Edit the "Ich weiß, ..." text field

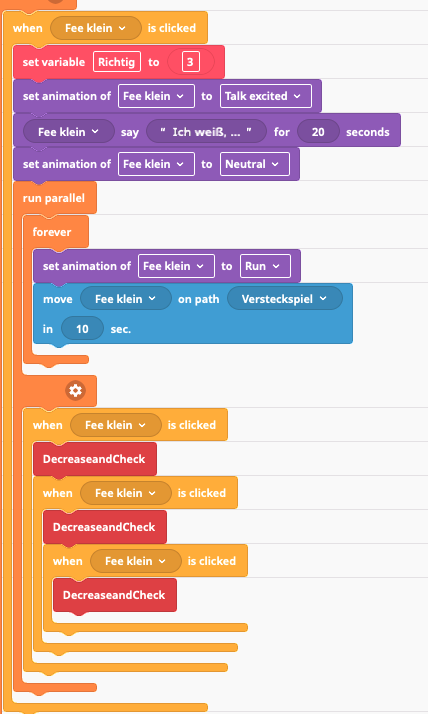(206, 132)
